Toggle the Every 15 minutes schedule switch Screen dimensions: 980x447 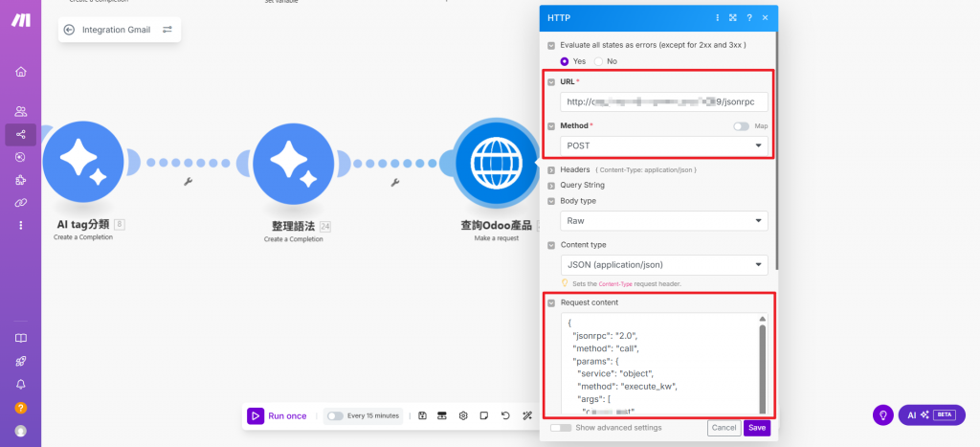point(336,415)
